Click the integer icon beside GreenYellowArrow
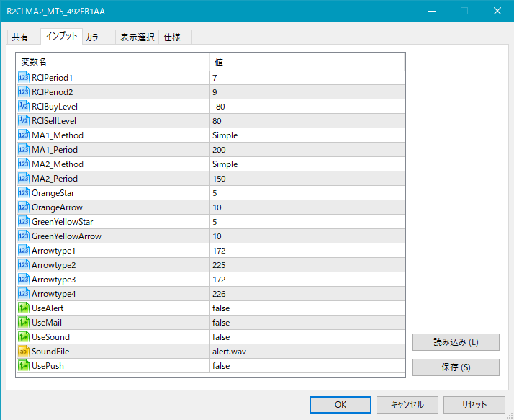 coord(24,236)
